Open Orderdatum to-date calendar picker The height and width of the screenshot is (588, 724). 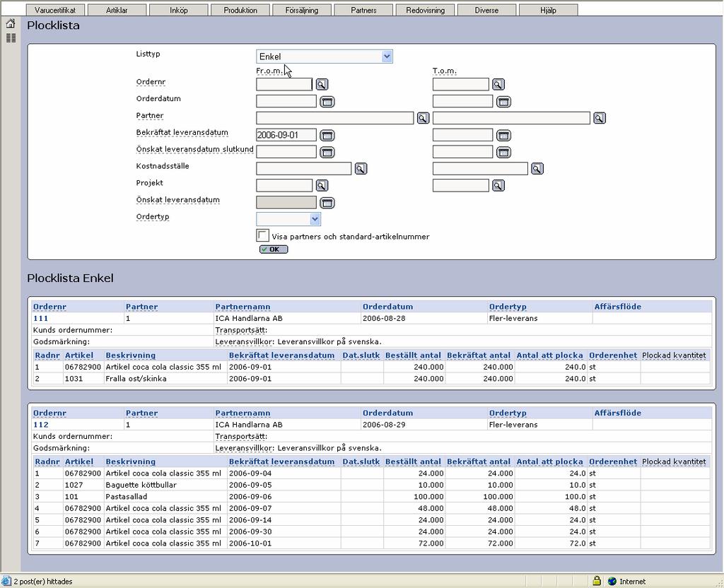(503, 102)
